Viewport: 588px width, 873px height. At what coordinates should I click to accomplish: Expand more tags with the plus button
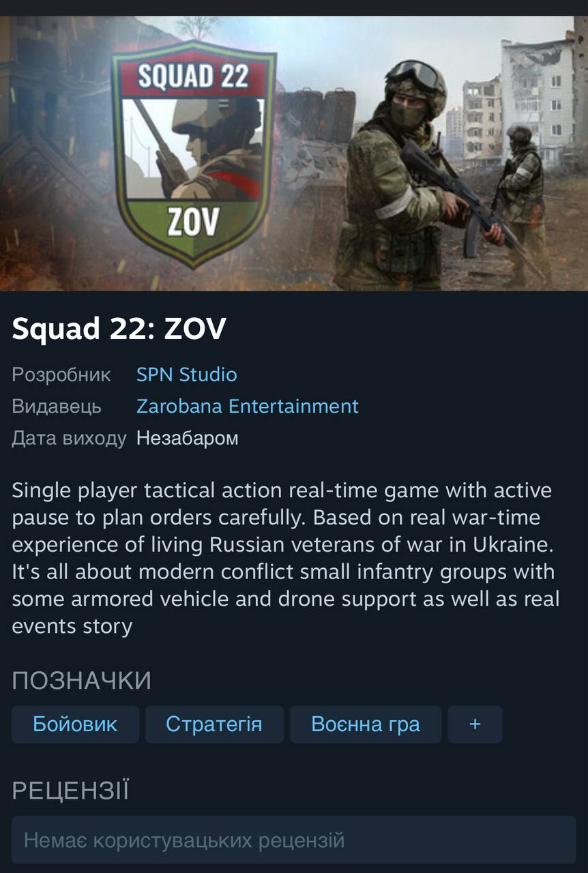pos(475,724)
